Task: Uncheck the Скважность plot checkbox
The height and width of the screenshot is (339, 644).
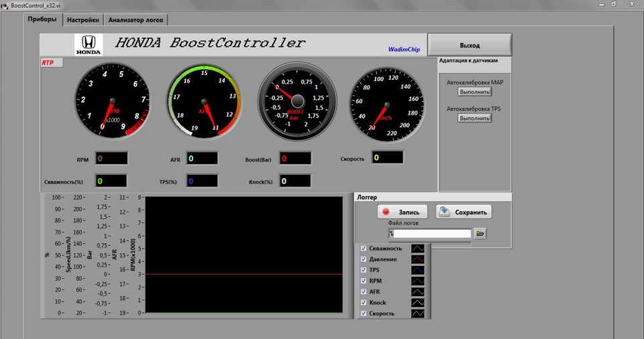Action: (364, 249)
